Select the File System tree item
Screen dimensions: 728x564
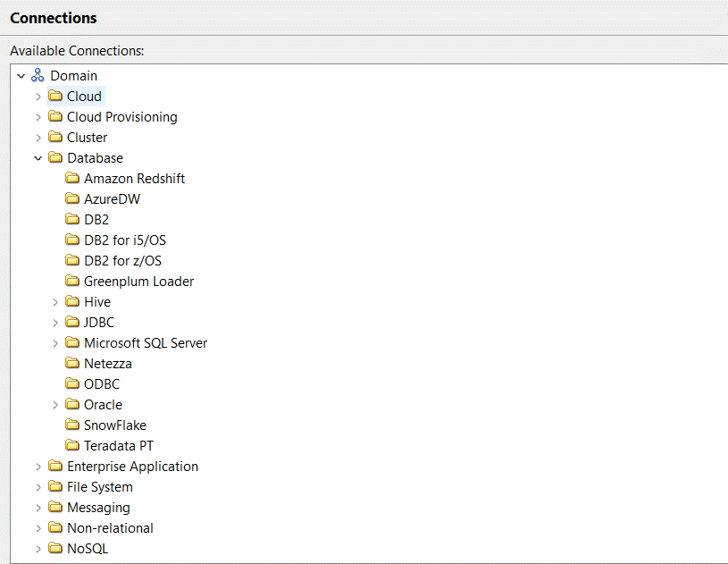[99, 487]
